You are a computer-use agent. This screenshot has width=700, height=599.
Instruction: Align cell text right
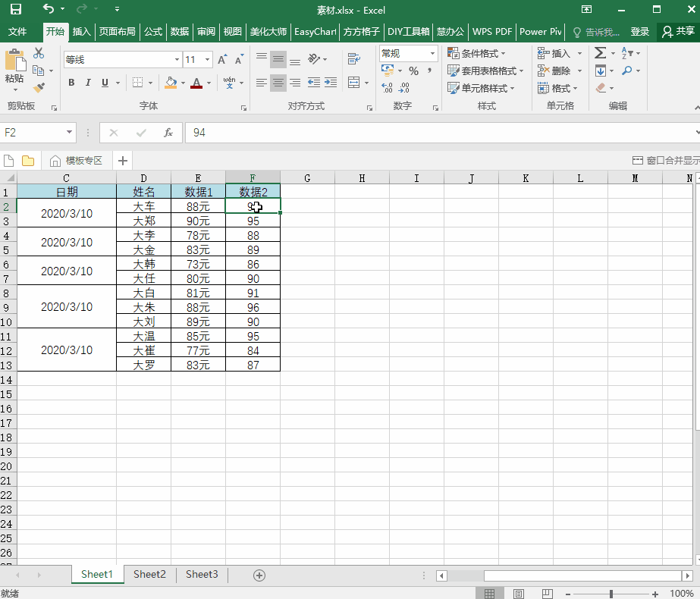[295, 83]
